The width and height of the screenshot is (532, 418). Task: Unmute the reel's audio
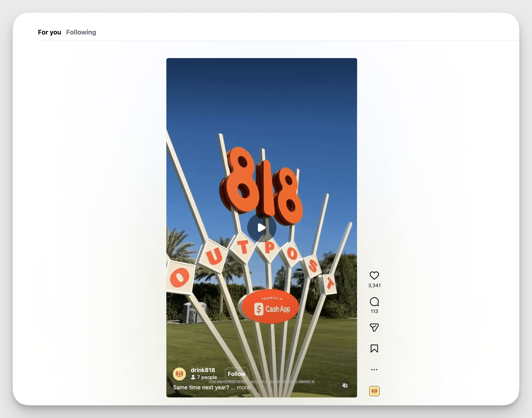[345, 385]
